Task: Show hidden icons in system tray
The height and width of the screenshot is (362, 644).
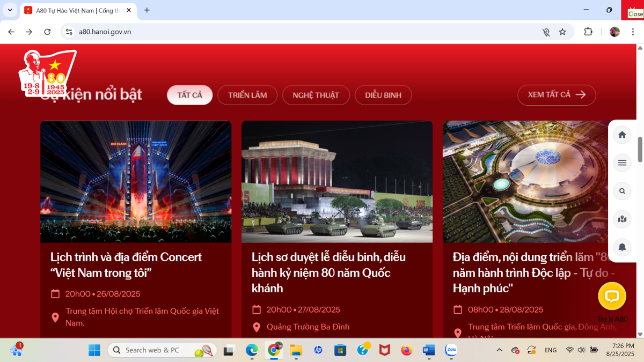Action: pos(499,350)
